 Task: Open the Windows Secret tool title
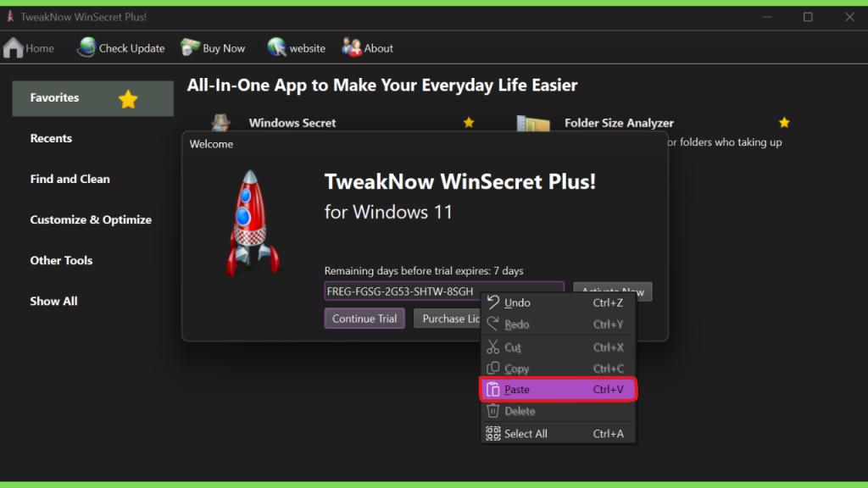point(292,123)
